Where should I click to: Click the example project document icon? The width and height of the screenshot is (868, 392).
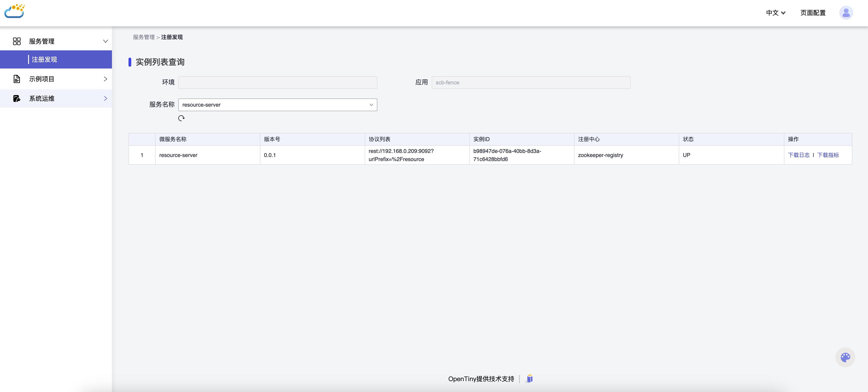17,79
